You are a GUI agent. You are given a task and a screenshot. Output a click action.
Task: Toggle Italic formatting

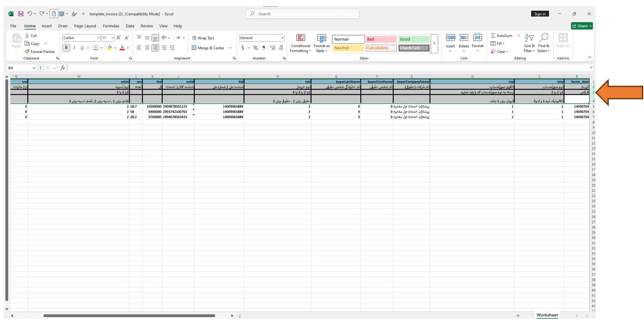pyautogui.click(x=74, y=48)
